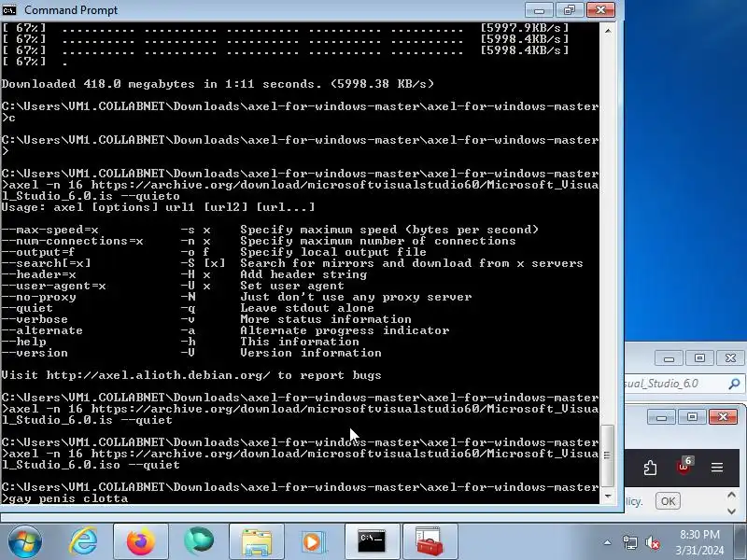Show hidden system tray icons
The width and height of the screenshot is (747, 560).
[608, 542]
